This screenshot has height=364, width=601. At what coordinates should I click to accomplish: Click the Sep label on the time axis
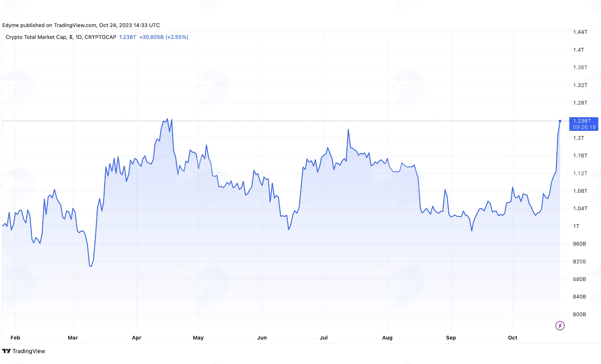coord(451,338)
